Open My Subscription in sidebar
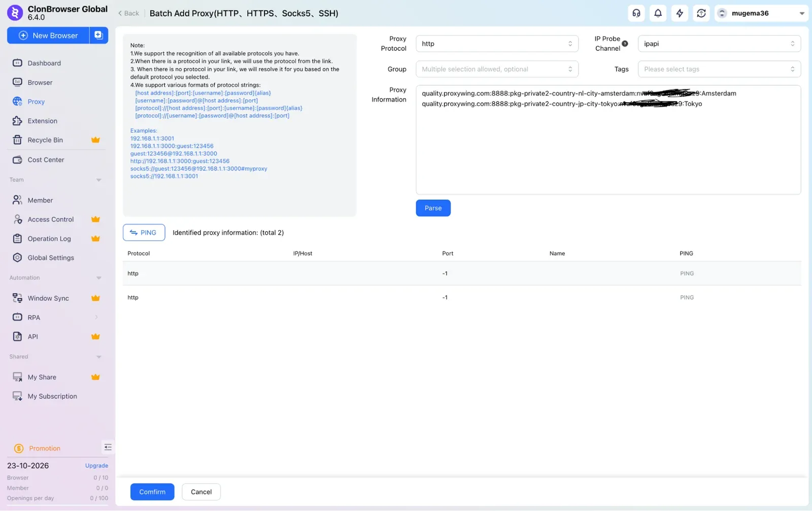812x511 pixels. click(x=52, y=396)
